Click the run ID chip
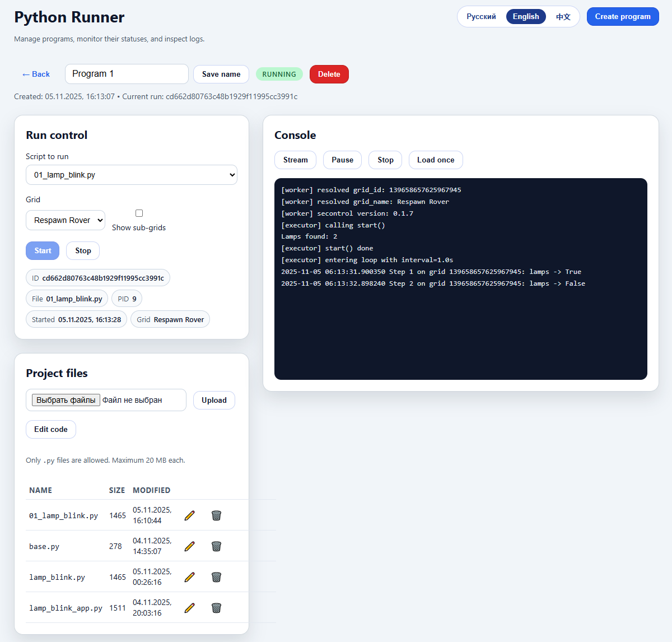This screenshot has height=642, width=672. click(x=98, y=278)
